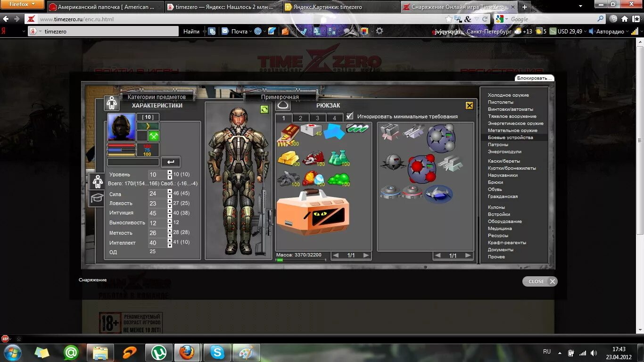Viewport: 644px width, 362px height.
Task: Click the green crossed-tools profession icon
Action: point(154,136)
